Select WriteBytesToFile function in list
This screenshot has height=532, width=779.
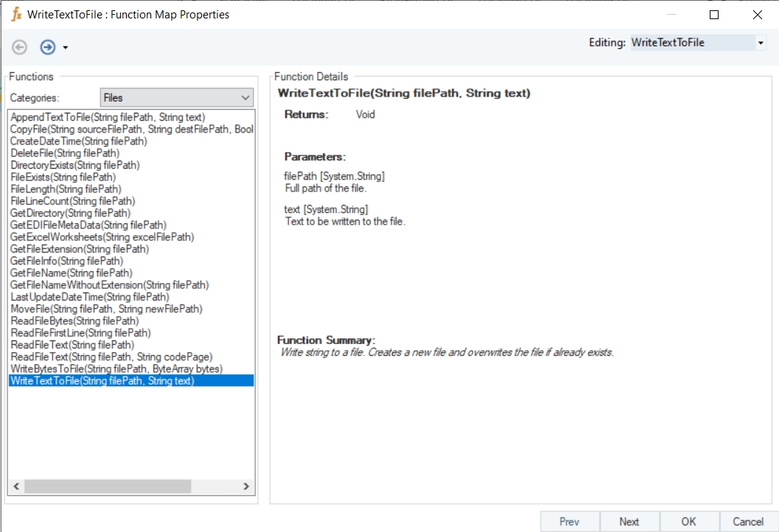pos(116,368)
